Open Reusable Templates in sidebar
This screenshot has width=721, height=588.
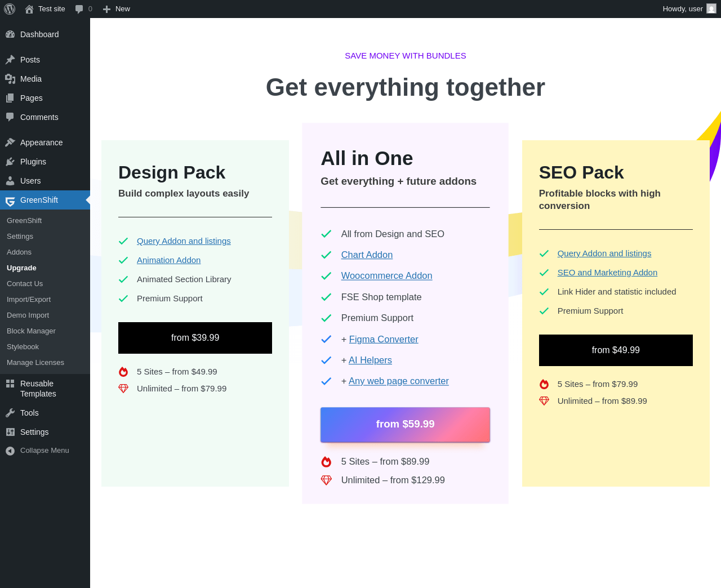click(38, 389)
